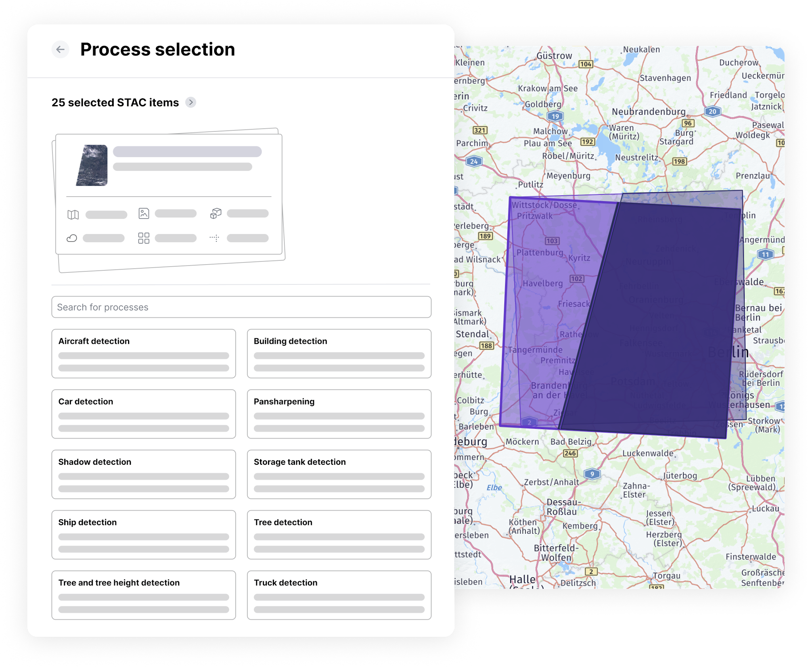The height and width of the screenshot is (667, 812).
Task: Pick the Shadow detection process
Action: pyautogui.click(x=144, y=474)
